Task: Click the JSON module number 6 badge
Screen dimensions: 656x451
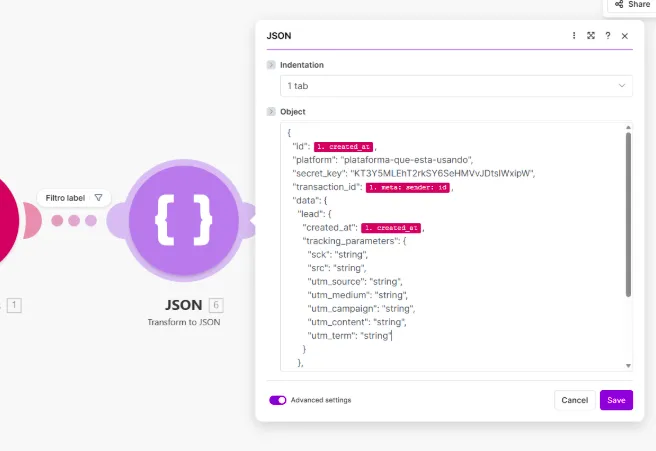Action: pos(216,305)
